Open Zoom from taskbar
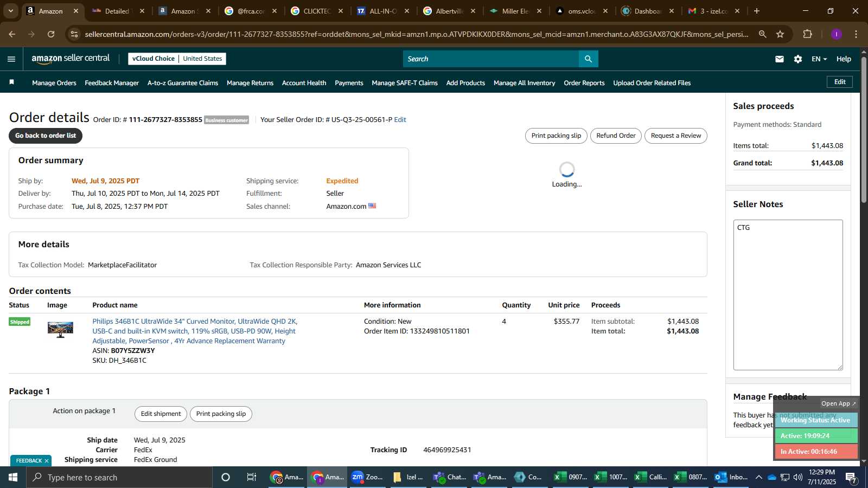The image size is (868, 488). (368, 477)
